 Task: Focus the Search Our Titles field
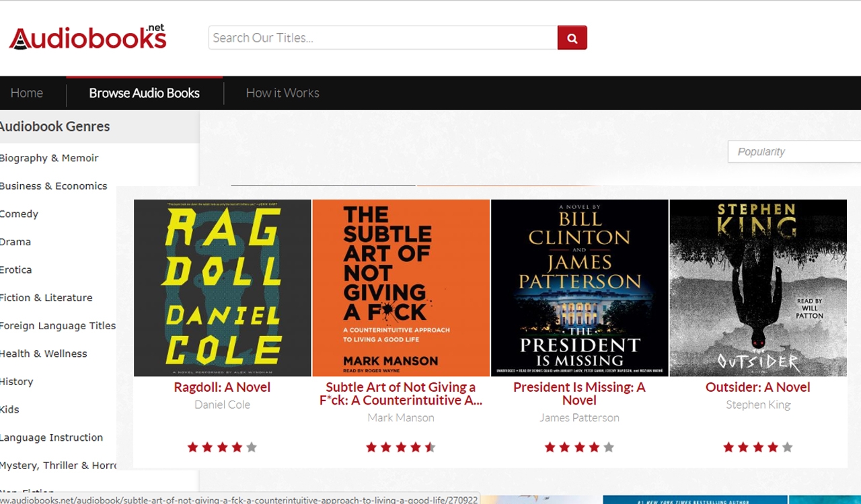383,38
